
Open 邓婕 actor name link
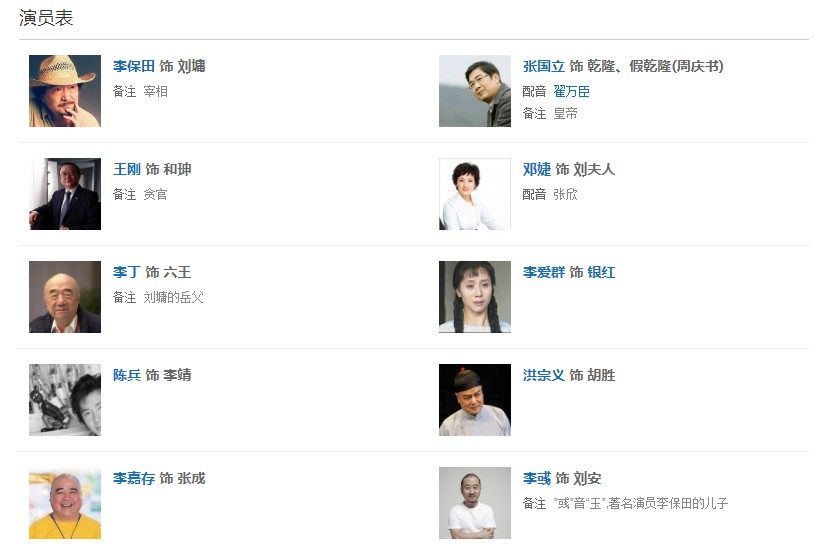point(537,169)
